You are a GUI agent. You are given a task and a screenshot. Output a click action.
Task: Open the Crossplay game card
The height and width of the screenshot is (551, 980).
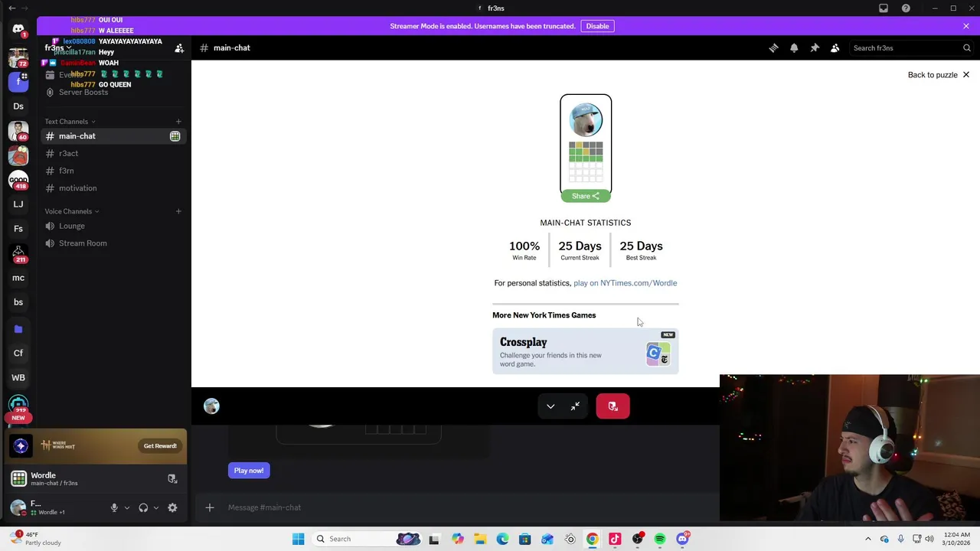[x=586, y=351]
